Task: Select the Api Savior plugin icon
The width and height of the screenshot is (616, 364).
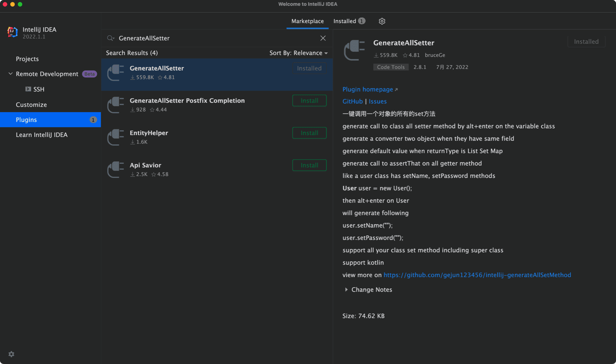Action: tap(116, 170)
